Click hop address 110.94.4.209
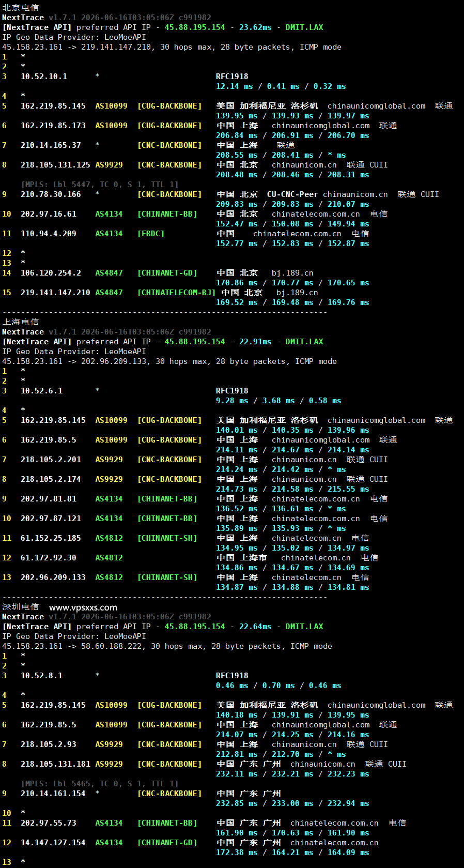 click(x=49, y=234)
